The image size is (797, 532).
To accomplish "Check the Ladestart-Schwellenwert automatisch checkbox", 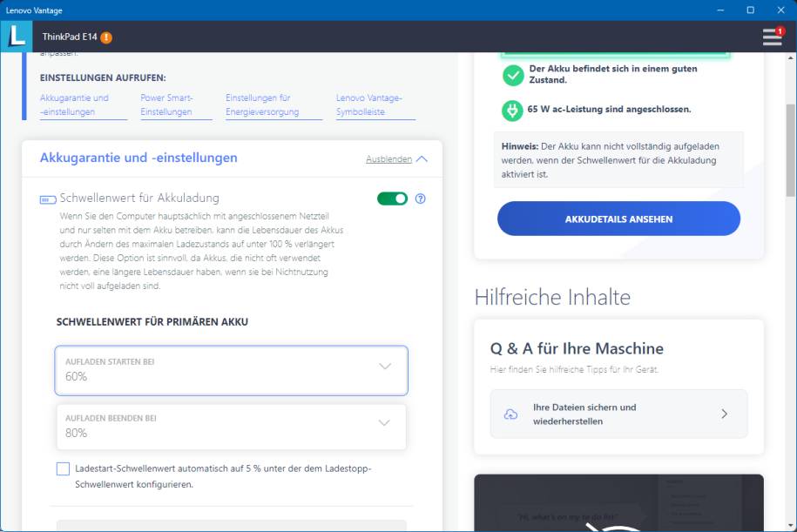I will tap(63, 468).
